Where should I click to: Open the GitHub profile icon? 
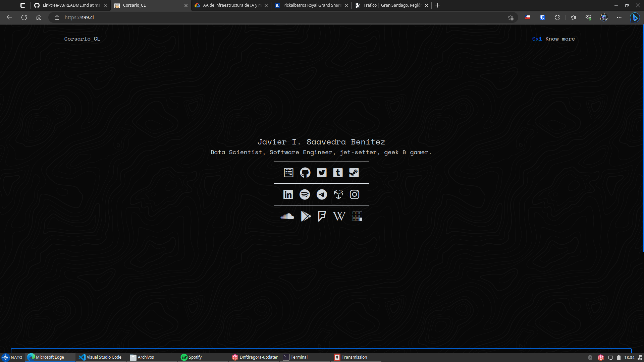click(x=305, y=173)
